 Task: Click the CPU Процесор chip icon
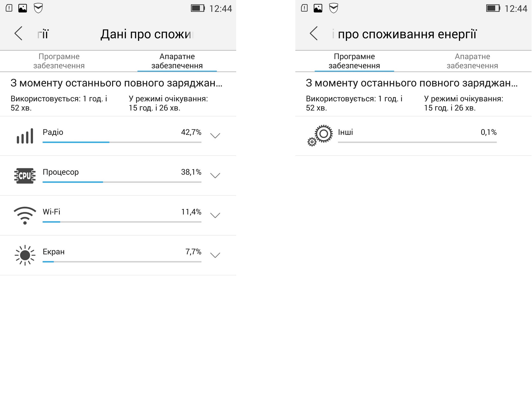pos(25,176)
